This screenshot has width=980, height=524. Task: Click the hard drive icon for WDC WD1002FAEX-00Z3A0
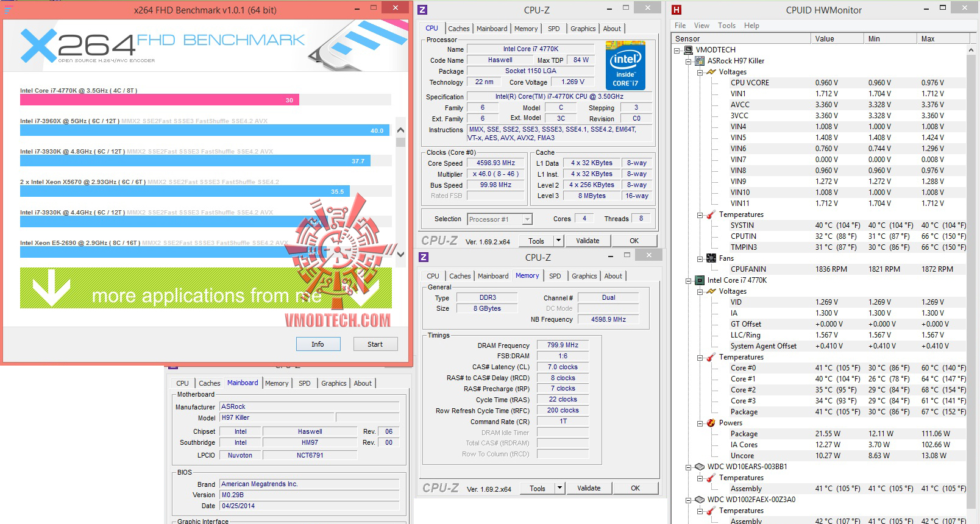pos(700,500)
